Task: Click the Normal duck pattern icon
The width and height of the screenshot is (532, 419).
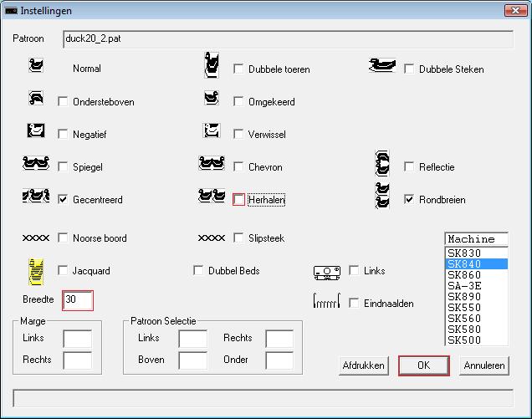Action: tap(36, 66)
